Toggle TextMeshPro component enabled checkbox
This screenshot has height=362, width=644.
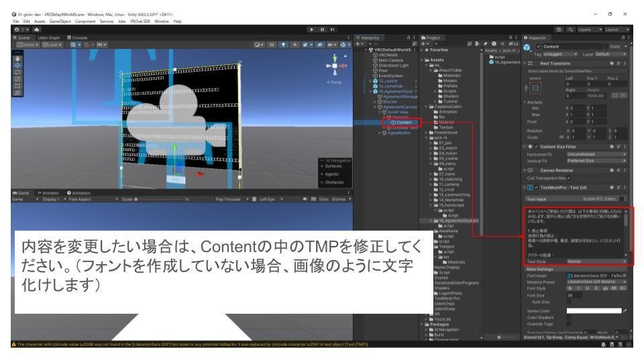536,188
